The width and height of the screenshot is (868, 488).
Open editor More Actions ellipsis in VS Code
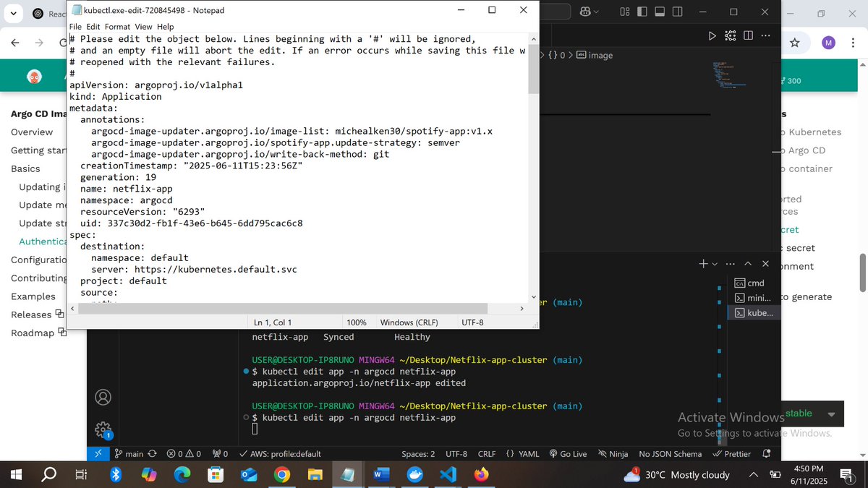coord(765,35)
